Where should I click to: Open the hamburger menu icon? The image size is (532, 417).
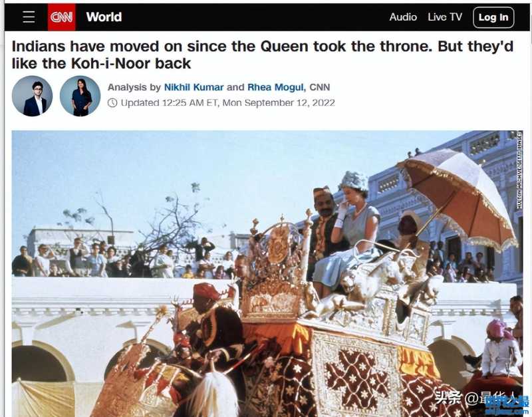coord(29,17)
